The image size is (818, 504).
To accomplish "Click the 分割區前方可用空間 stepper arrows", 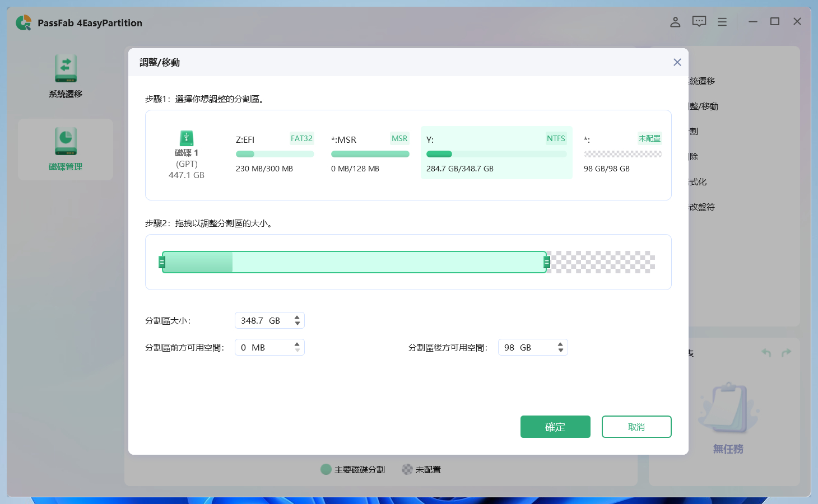I will point(297,347).
